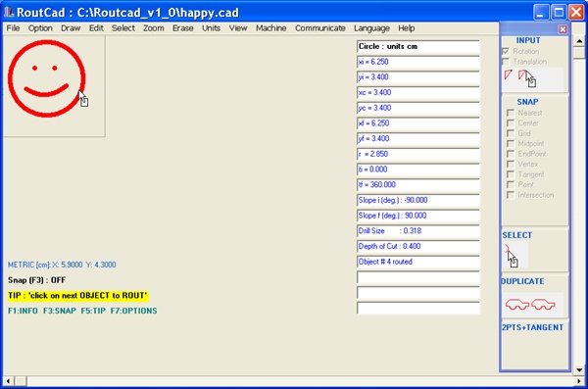The image size is (588, 389).
Task: Click the vertical scrollbar down arrow
Action: click(579, 369)
